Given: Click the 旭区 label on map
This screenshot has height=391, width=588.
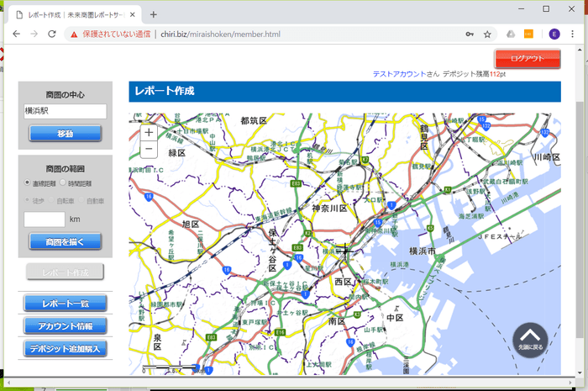Looking at the screenshot, I should tap(191, 224).
